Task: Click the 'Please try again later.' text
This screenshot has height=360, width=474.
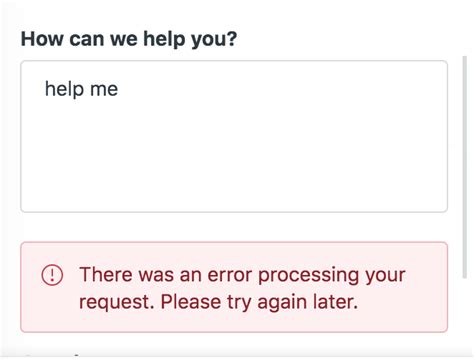Action: tap(259, 302)
